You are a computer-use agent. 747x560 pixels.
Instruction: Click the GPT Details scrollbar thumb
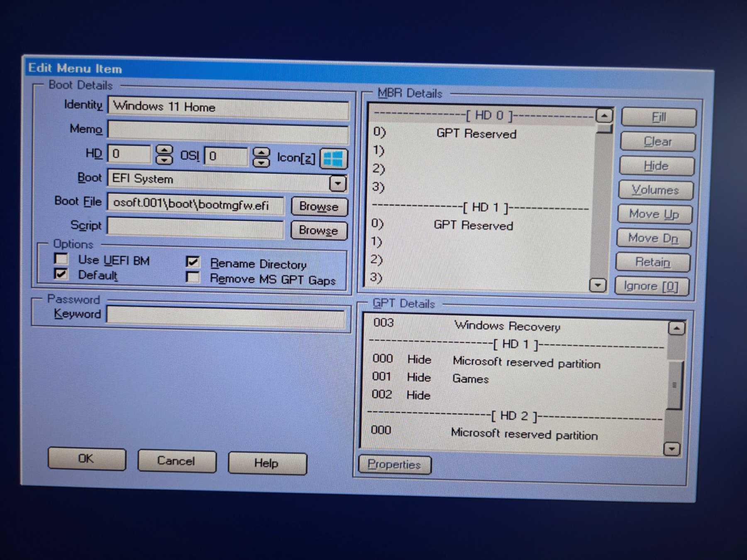(x=674, y=385)
